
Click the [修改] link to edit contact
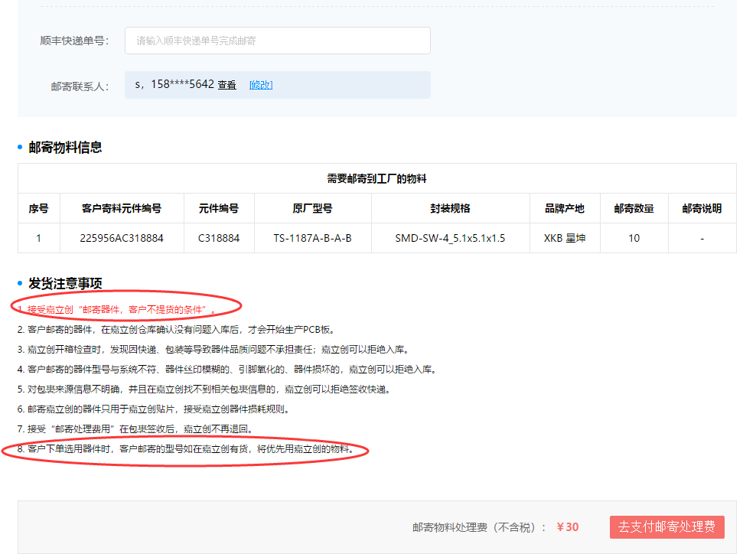(261, 85)
